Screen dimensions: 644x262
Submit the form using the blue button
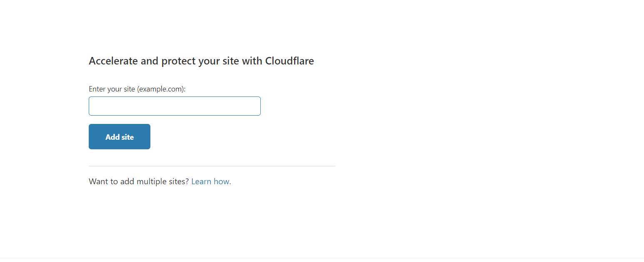click(120, 136)
